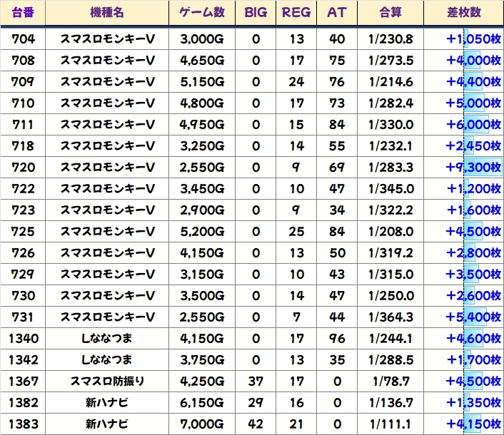Sort by the 差枚数 column header
This screenshot has height=435, width=504.
pyautogui.click(x=463, y=13)
